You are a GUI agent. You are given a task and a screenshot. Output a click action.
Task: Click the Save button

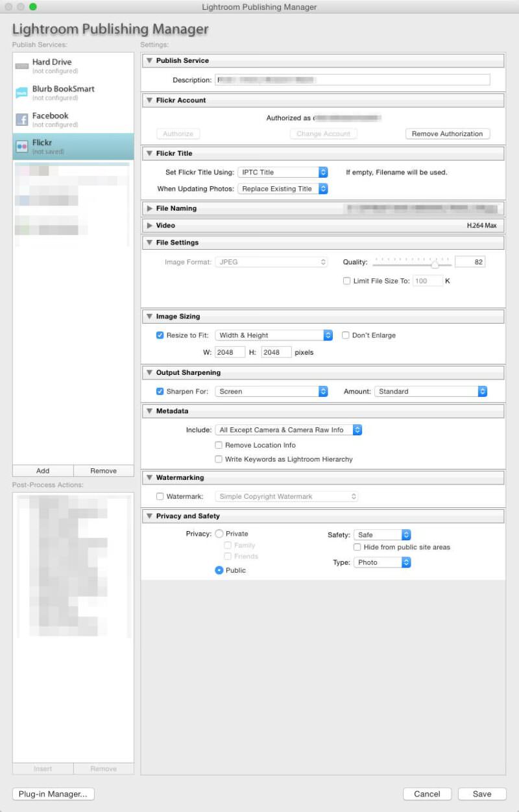click(482, 794)
